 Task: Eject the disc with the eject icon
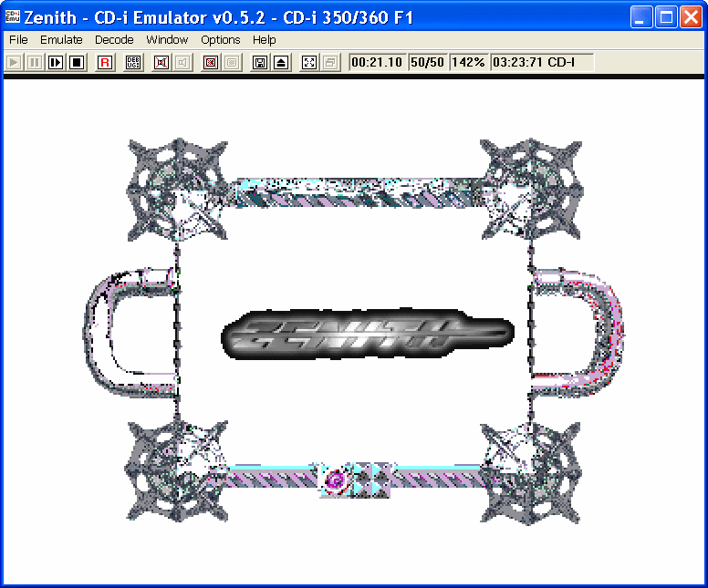point(281,62)
